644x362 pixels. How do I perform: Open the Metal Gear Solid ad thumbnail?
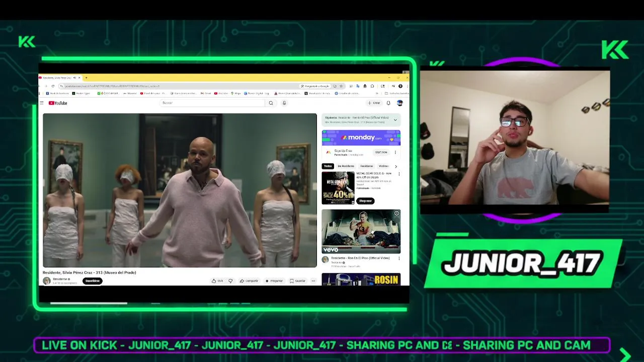pos(338,188)
